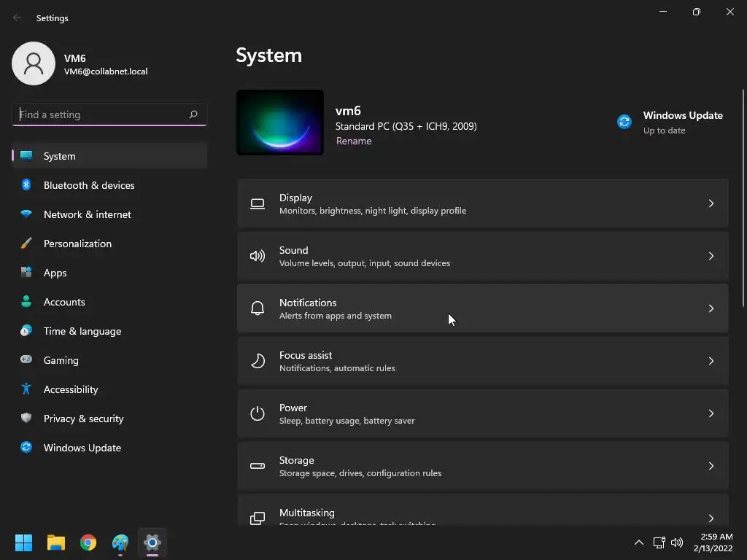Click VM6@collabnet.local account email

point(106,71)
